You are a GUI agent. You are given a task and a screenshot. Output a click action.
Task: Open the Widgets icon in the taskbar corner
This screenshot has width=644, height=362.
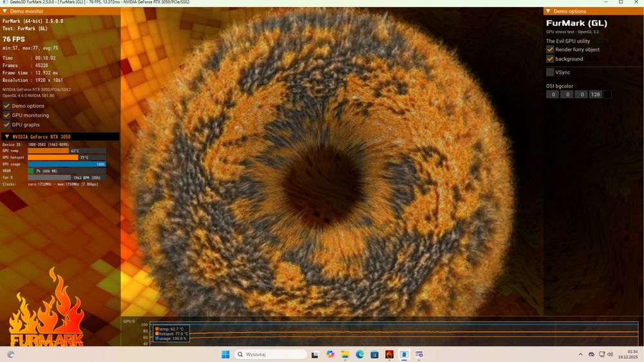[x=11, y=354]
